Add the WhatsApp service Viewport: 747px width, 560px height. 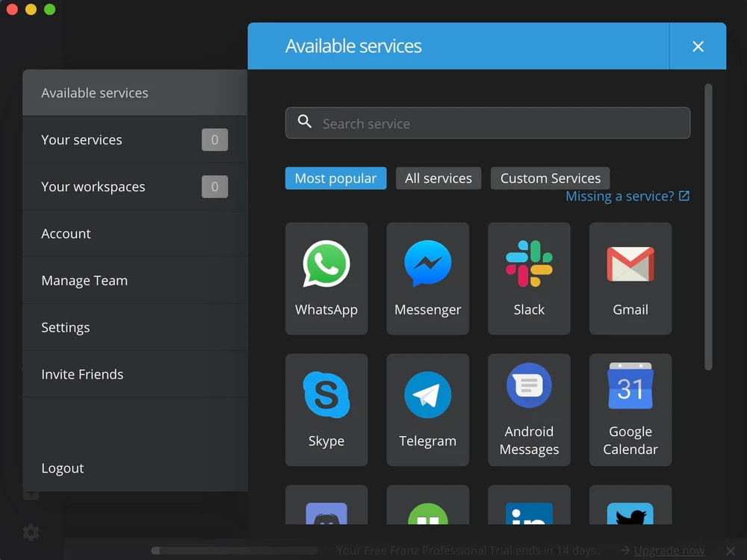pos(326,278)
